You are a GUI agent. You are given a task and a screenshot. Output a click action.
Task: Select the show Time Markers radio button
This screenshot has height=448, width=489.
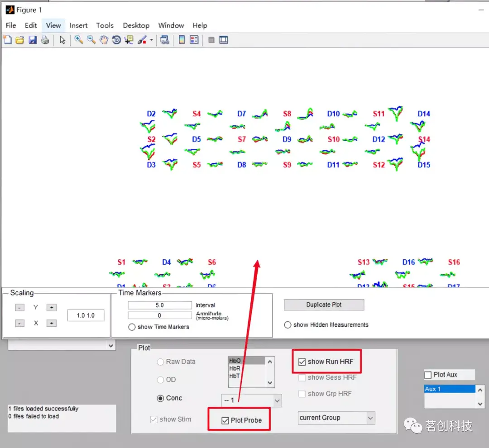132,327
